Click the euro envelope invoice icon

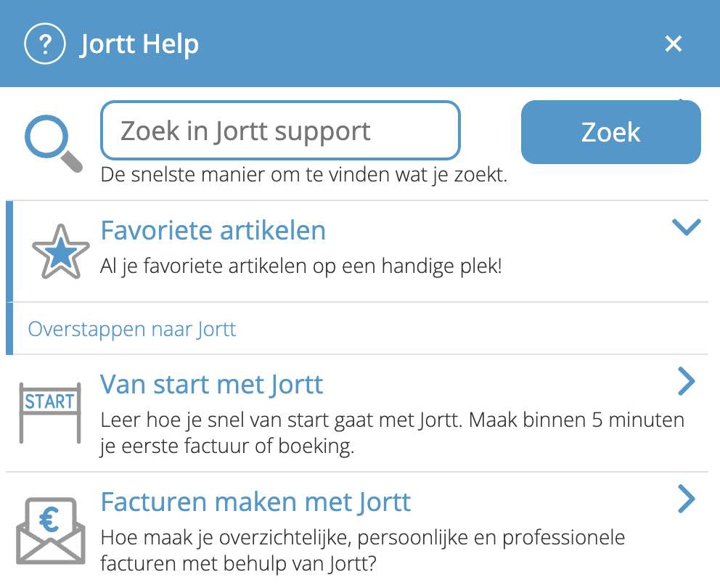click(50, 527)
